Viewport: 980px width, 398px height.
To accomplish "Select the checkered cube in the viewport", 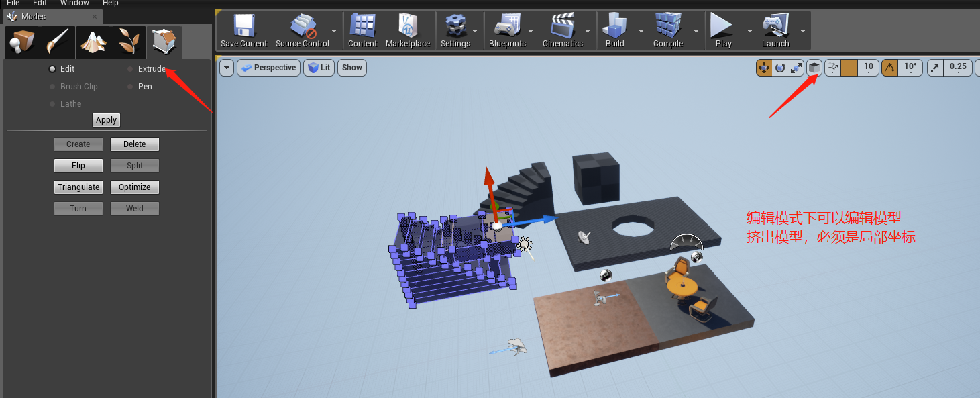I will pos(598,178).
